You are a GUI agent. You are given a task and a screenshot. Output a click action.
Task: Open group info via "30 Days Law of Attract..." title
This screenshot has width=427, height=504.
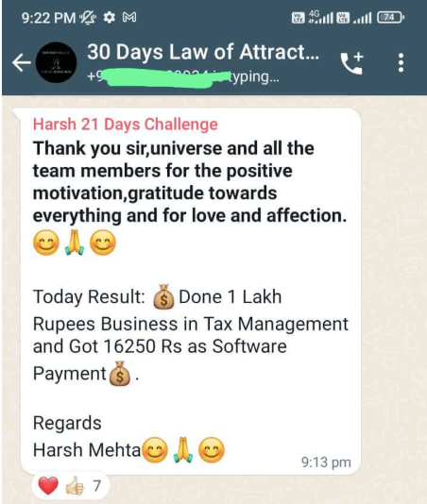coord(203,52)
